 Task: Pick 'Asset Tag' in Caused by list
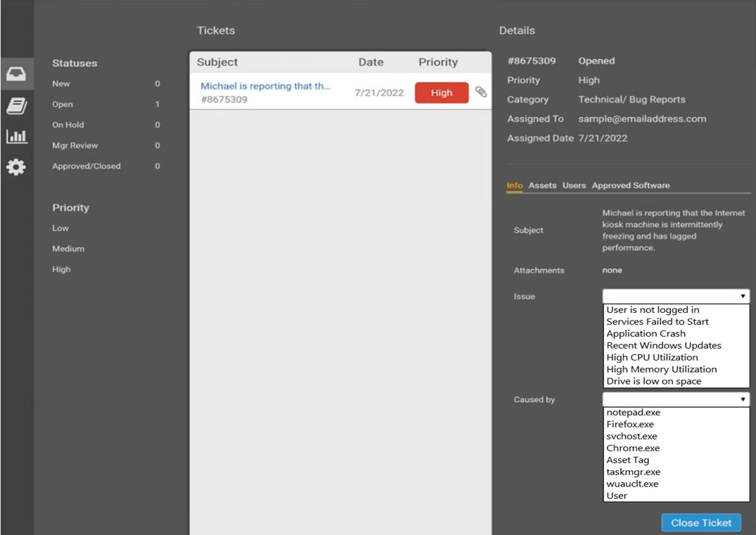pos(627,460)
